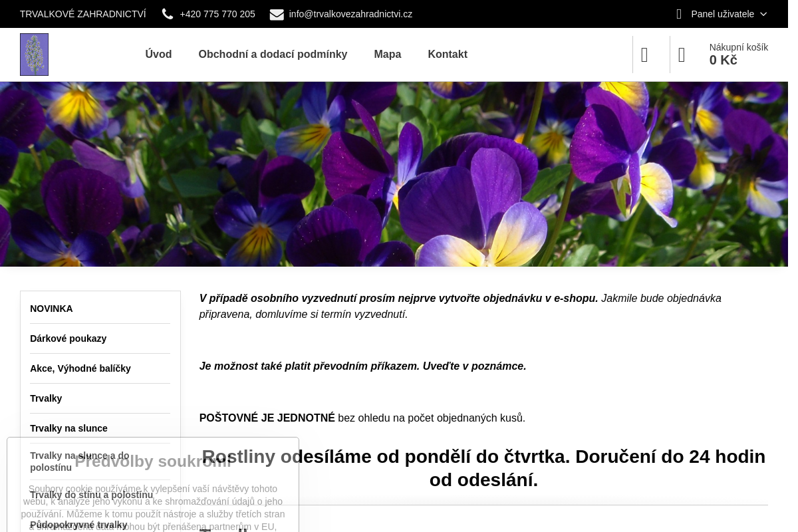Click the POŠTOVNÉ JE JEDNOTNÉ text
This screenshot has width=798, height=532.
coord(267,418)
